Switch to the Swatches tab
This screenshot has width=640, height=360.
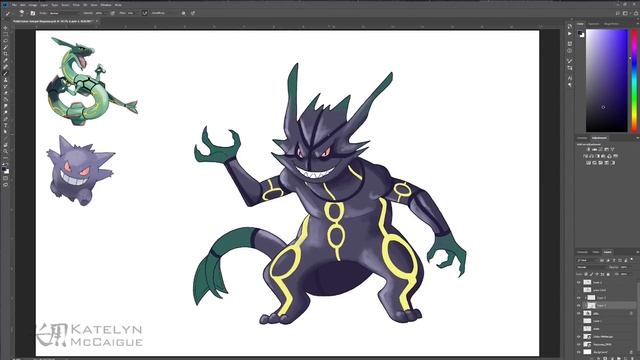[x=594, y=24]
